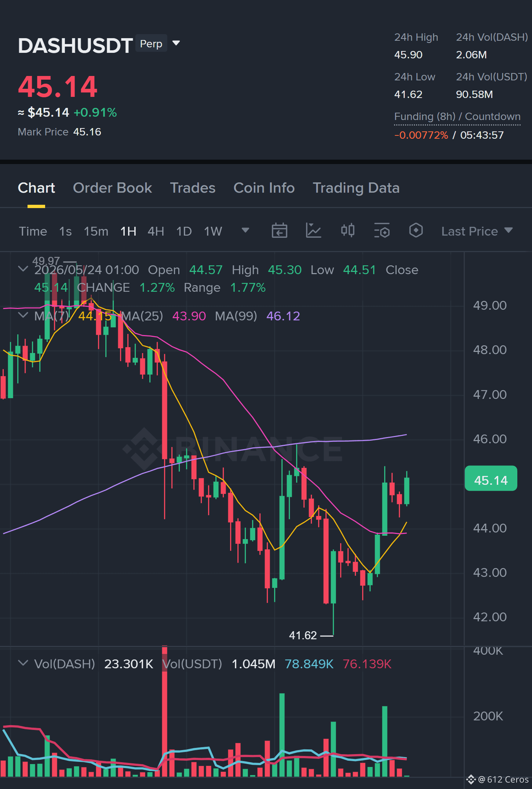
Task: Select the 4H timeframe
Action: click(156, 231)
